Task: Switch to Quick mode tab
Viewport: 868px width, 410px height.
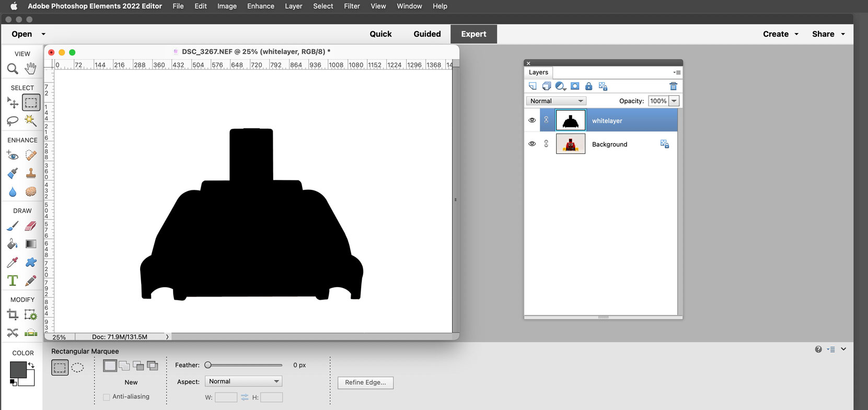Action: [380, 34]
